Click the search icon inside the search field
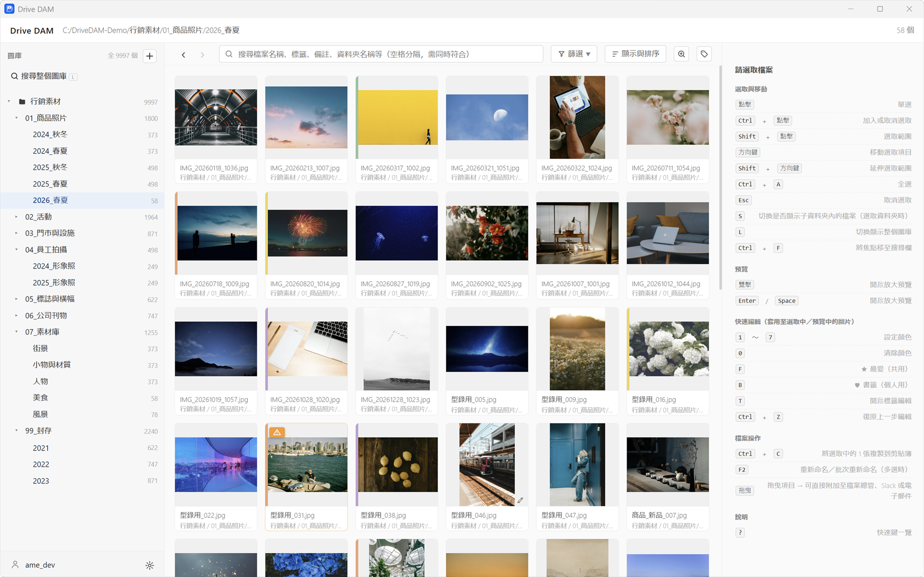 pos(229,54)
